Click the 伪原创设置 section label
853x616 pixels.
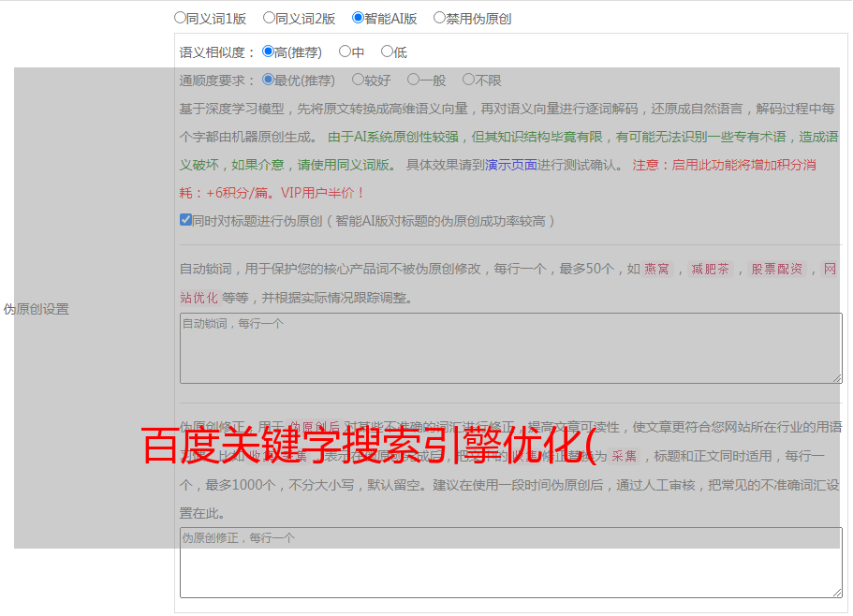(36, 309)
